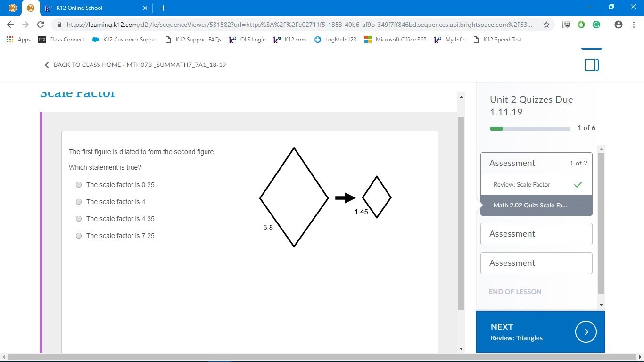Click the ad-shield extension icon
This screenshot has height=362, width=644.
click(567, 25)
